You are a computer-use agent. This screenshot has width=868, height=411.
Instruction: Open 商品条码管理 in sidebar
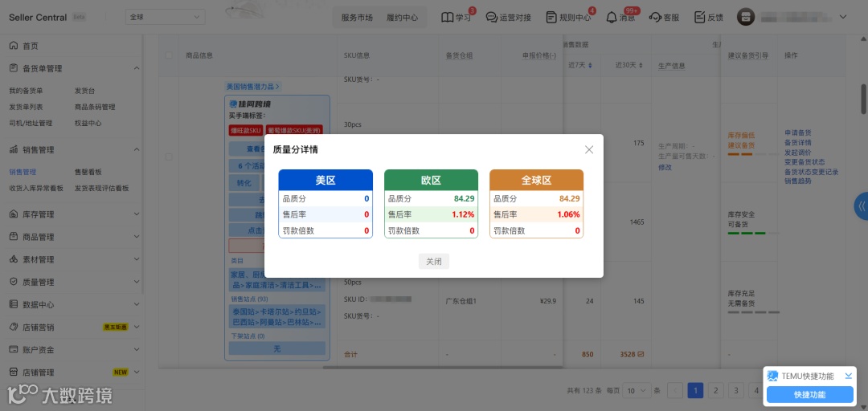tap(95, 107)
